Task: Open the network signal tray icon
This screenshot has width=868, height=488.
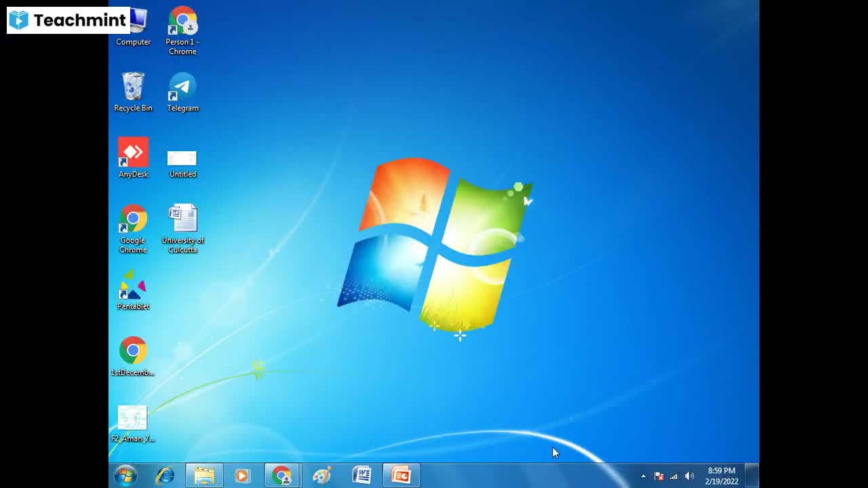Action: (673, 476)
